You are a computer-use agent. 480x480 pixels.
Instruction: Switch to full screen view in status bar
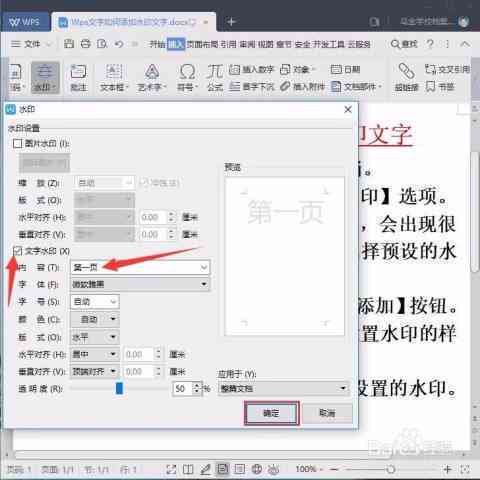point(171,469)
